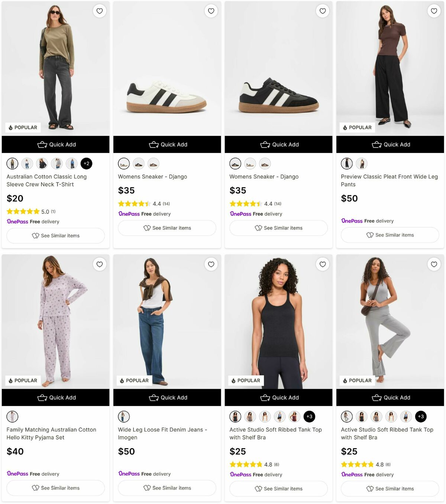The image size is (446, 504).
Task: Click the basket icon on the white sneaker Quick Add
Action: pos(154,144)
